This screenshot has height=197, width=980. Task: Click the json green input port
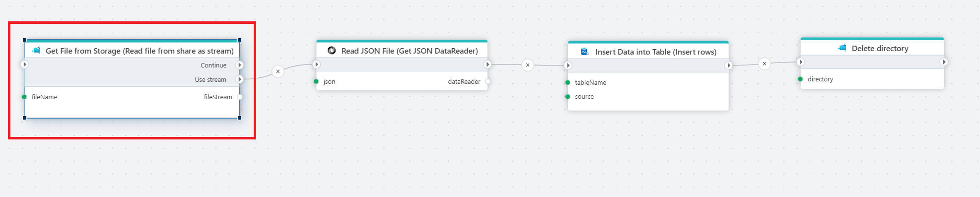pos(316,81)
